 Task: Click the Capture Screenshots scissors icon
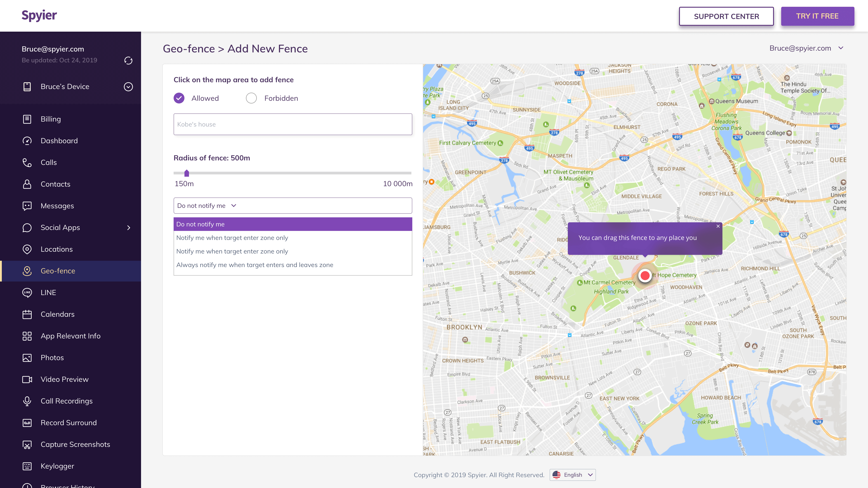point(27,445)
